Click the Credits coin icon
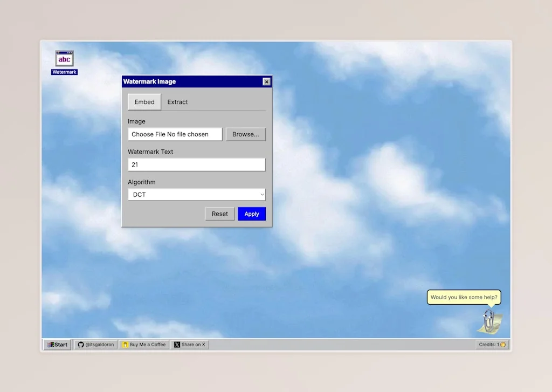 pos(503,344)
